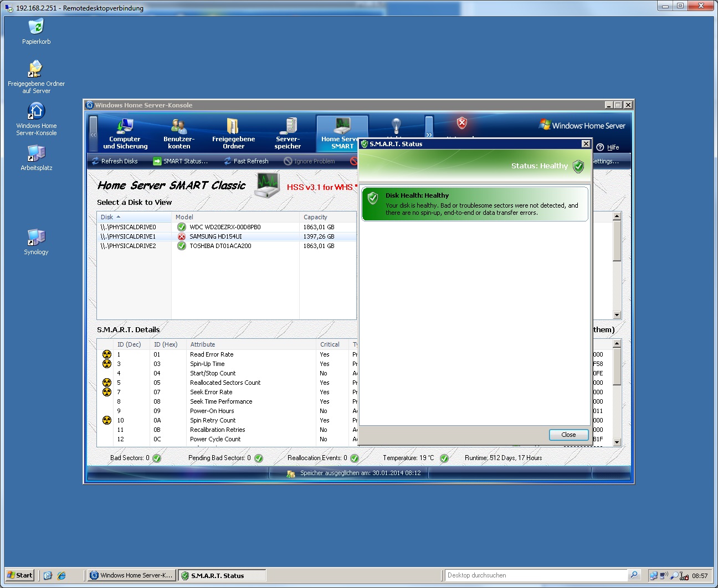The width and height of the screenshot is (718, 588).
Task: Switch to the Benutzerkonten tab
Action: pos(179,134)
